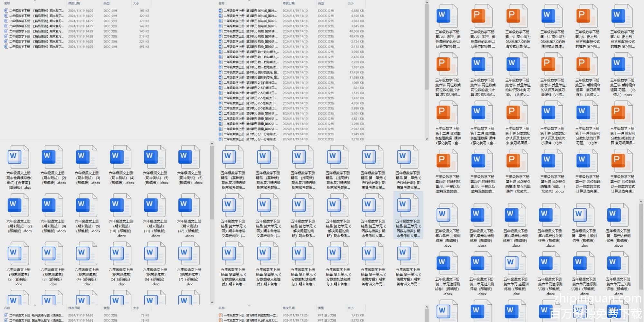The height and width of the screenshot is (322, 644).
Task: Open the 三年级数学下册 第八讲 PowerPoint file
Action: [x=482, y=17]
